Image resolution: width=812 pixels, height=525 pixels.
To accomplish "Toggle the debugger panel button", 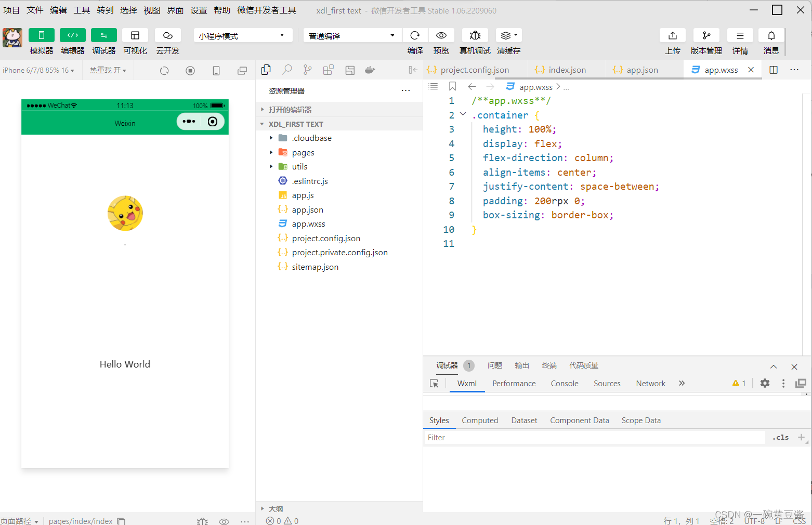I will point(104,35).
